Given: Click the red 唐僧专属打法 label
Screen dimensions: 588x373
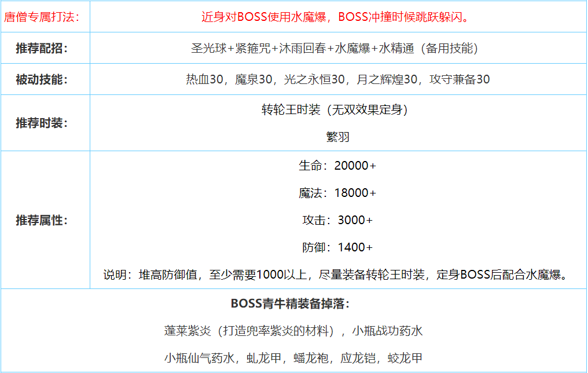Looking at the screenshot, I should [42, 17].
